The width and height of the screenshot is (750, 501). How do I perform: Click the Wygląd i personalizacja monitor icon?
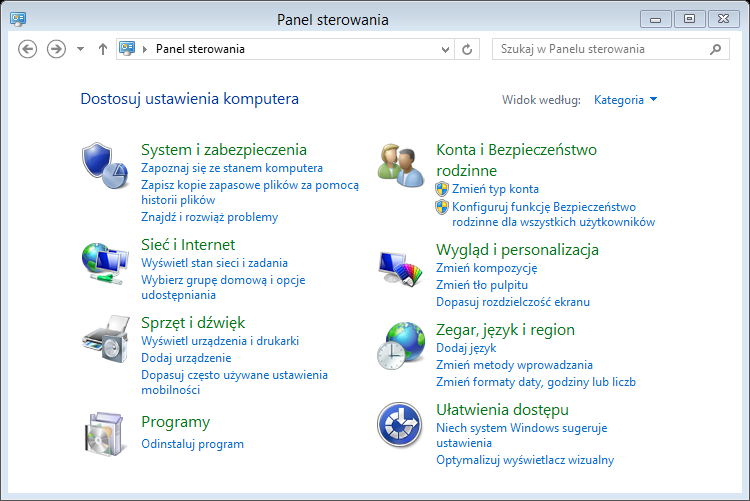pos(401,268)
